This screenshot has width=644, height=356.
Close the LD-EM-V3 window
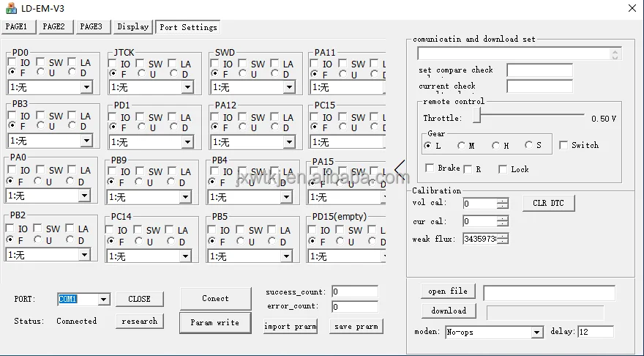[x=632, y=8]
